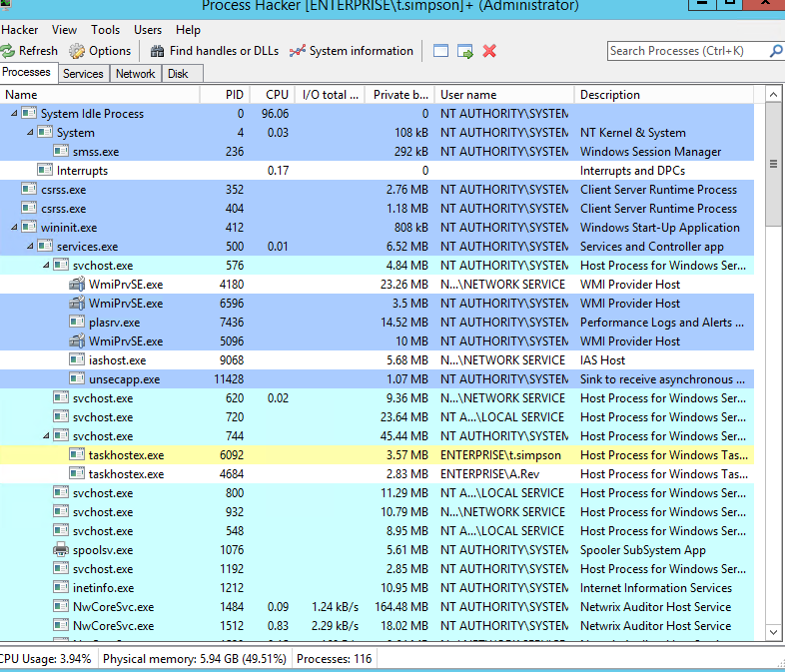Image resolution: width=785 pixels, height=672 pixels.
Task: Open Options via the gear icon
Action: coord(77,51)
